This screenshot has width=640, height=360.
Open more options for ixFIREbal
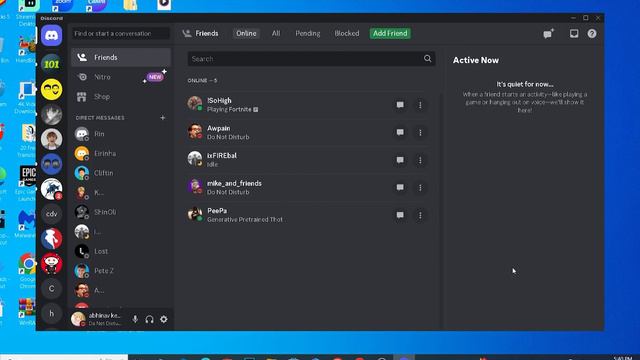(420, 160)
